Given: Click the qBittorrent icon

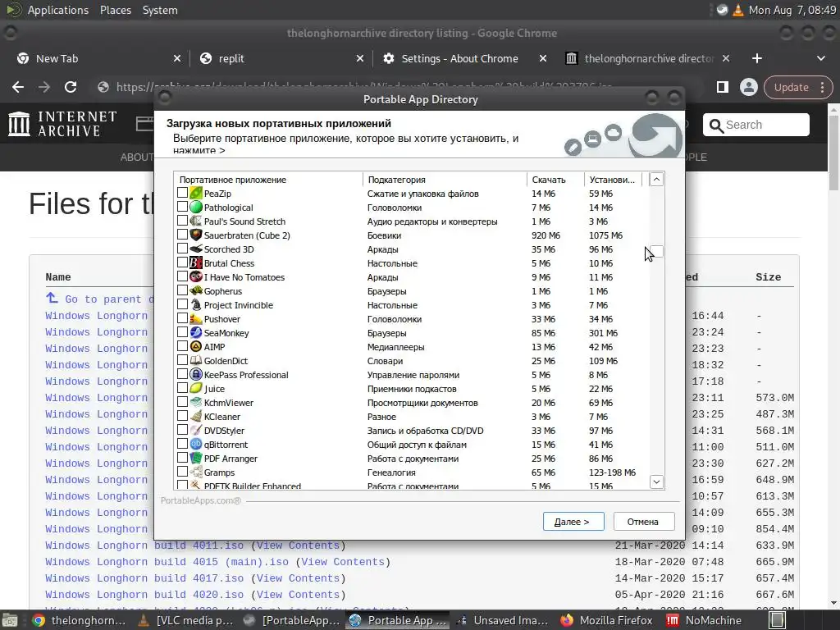Looking at the screenshot, I should tap(196, 444).
